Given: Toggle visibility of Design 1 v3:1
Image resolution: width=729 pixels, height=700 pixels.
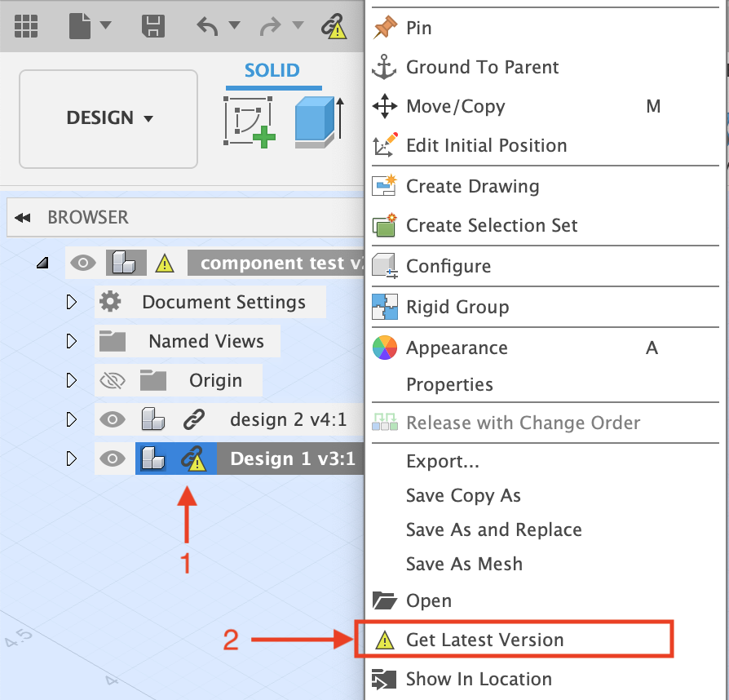Looking at the screenshot, I should [x=113, y=458].
